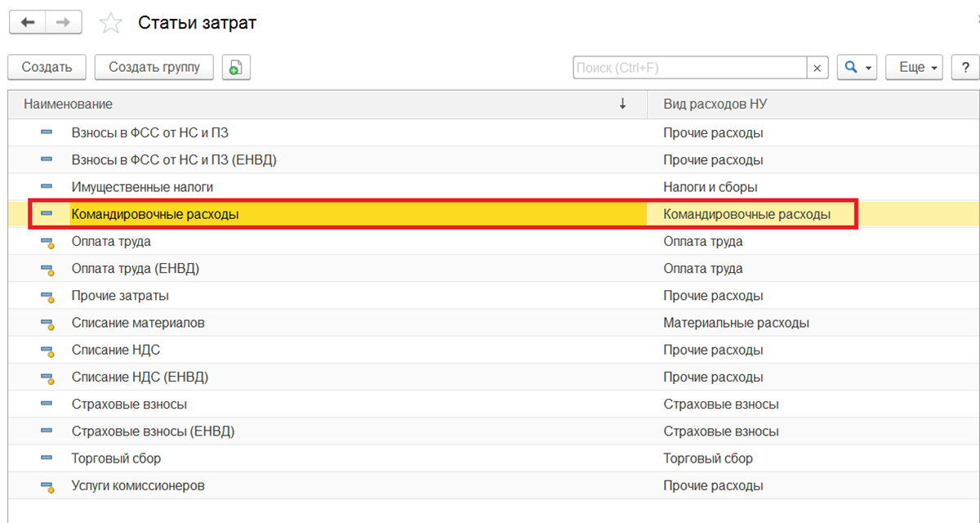Viewport: 980px width, 523px height.
Task: Click the row icon beside Торговый сбор
Action: 47,458
